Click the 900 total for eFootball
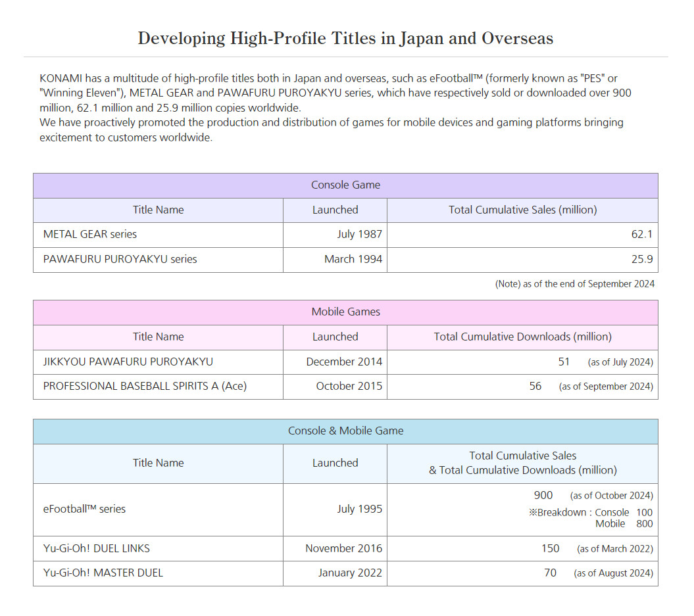 click(x=543, y=495)
